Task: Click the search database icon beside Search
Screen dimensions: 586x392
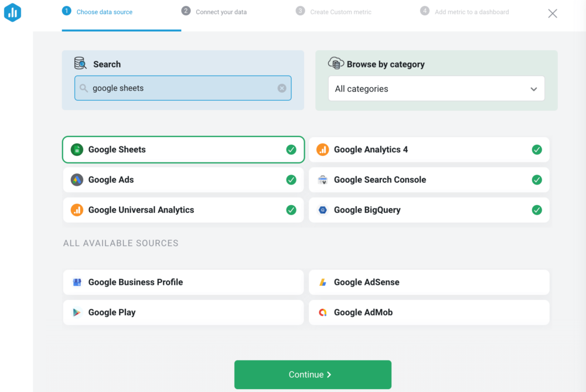Action: [80, 63]
